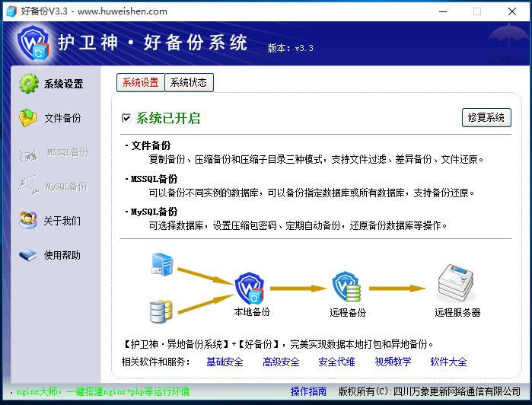The width and height of the screenshot is (532, 405).
Task: Click the app icon in the title bar
Action: [11, 11]
